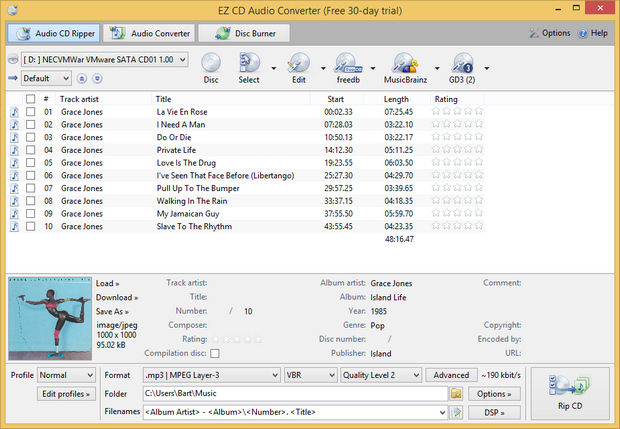Select the Walking In The Rain track title
This screenshot has width=620, height=429.
click(192, 201)
